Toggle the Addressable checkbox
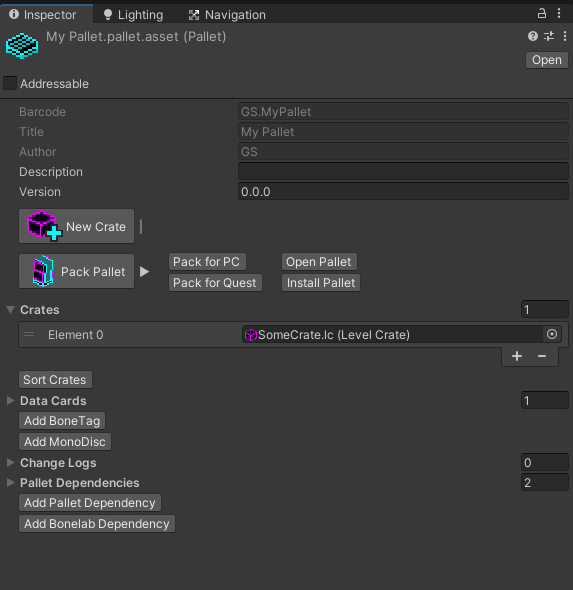The width and height of the screenshot is (573, 590). 10,83
